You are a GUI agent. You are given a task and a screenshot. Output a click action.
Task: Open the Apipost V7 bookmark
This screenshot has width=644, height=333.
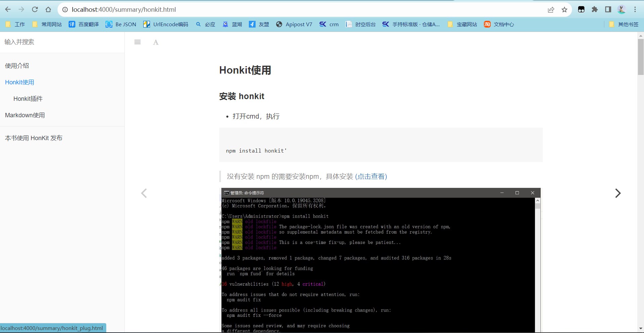click(x=294, y=24)
